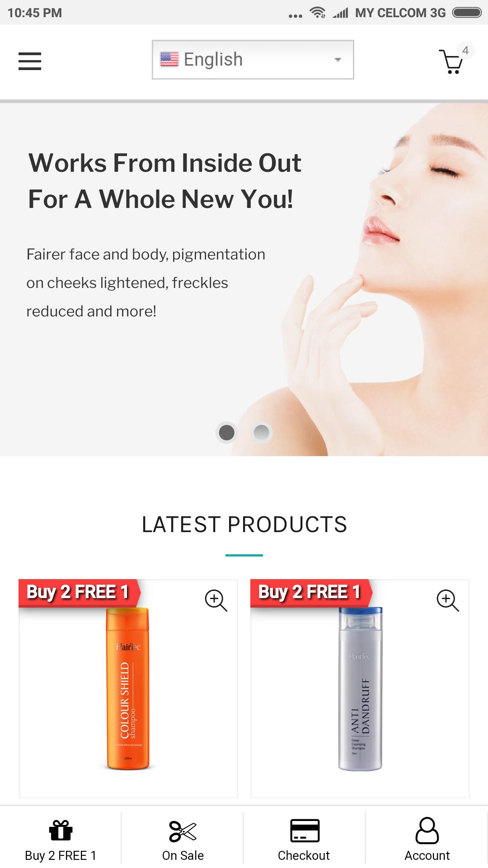Screen dimensions: 488x868
Task: Tap the Buy 2 FREE 1 badge on Colour Shield
Action: point(79,592)
